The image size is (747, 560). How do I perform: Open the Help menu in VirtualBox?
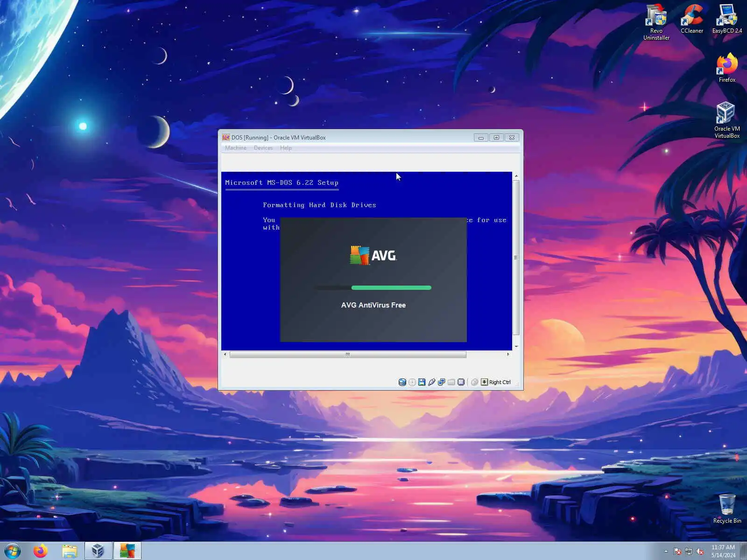click(x=286, y=148)
